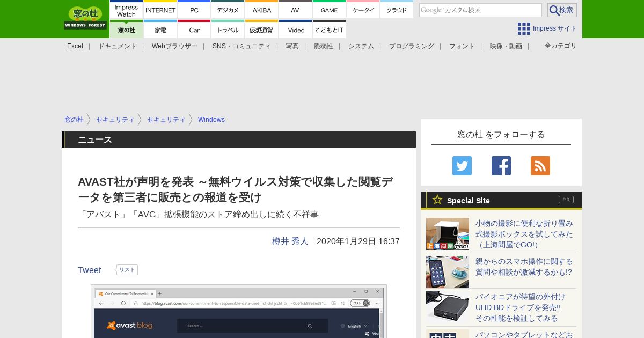Go to the 映像・動画 category
Screen dimensions: 644x338
pyautogui.click(x=506, y=46)
